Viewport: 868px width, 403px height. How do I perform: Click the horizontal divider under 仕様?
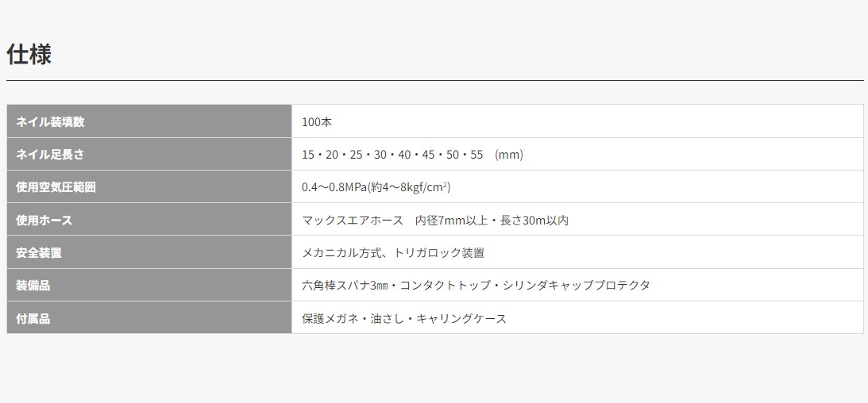pyautogui.click(x=434, y=81)
